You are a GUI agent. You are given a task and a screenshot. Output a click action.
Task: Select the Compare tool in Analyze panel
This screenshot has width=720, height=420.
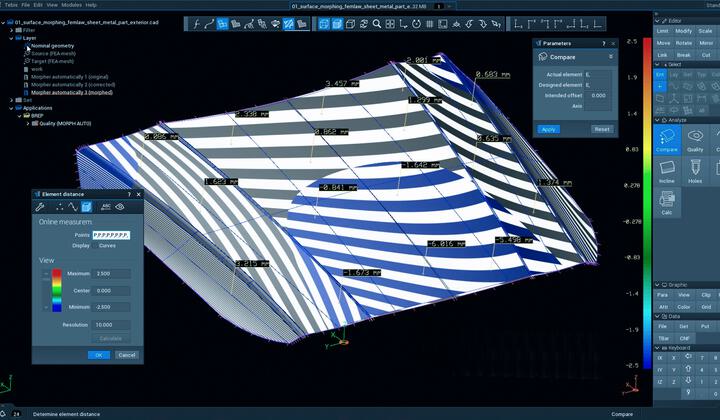point(667,140)
